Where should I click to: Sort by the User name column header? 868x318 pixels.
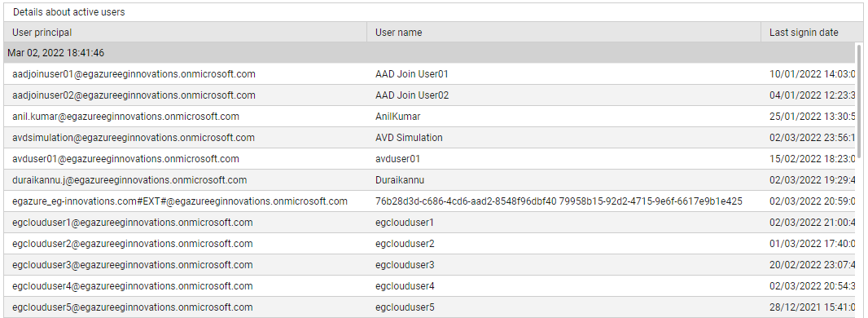[x=563, y=32]
